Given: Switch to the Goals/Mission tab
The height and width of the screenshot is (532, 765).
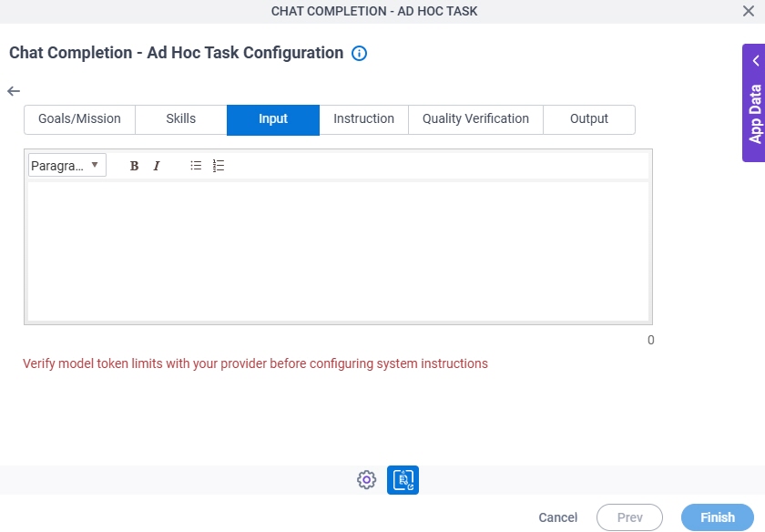Looking at the screenshot, I should tap(79, 119).
